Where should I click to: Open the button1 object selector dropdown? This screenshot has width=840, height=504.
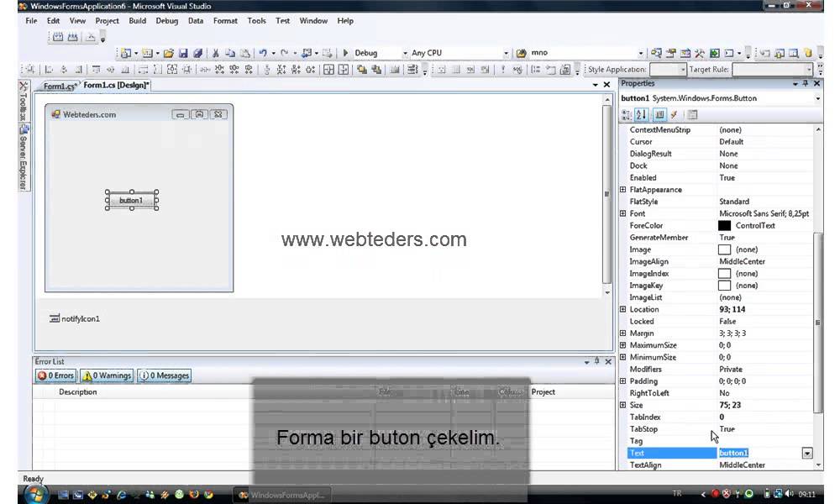click(x=817, y=98)
